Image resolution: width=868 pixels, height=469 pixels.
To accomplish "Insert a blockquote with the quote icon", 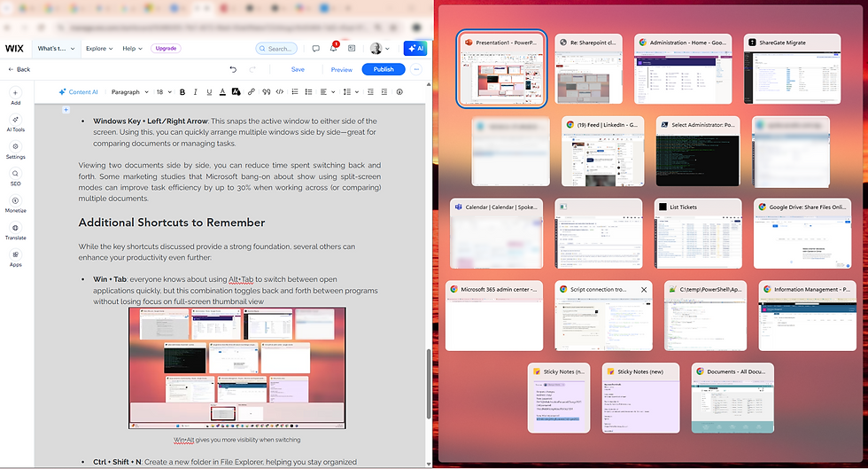I will tap(267, 92).
